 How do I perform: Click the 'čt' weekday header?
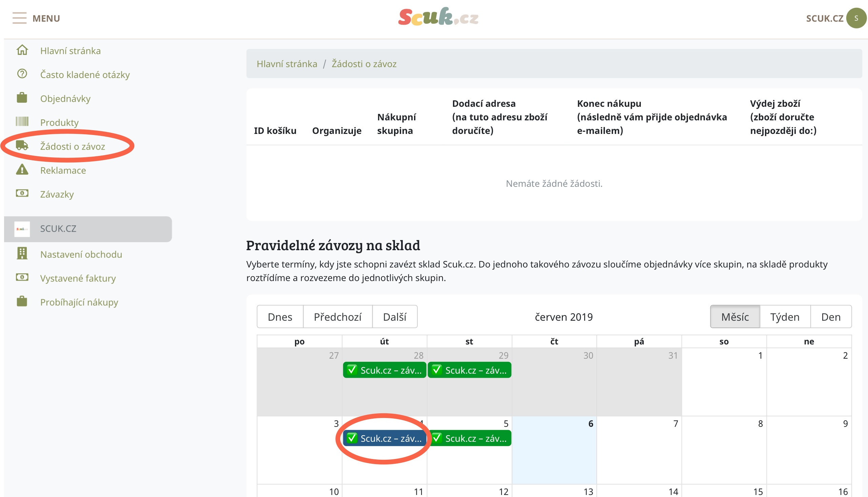(x=554, y=341)
